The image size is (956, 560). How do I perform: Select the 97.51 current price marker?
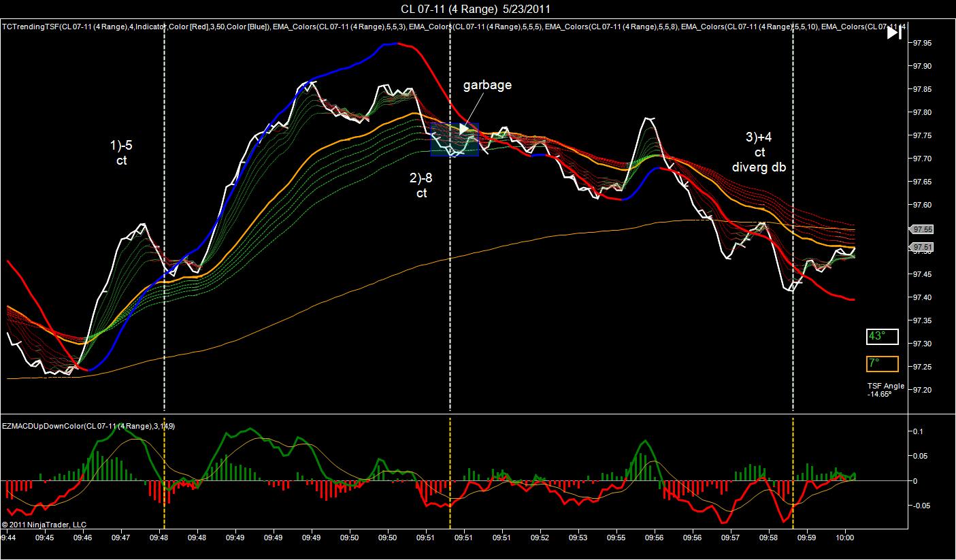(x=923, y=247)
